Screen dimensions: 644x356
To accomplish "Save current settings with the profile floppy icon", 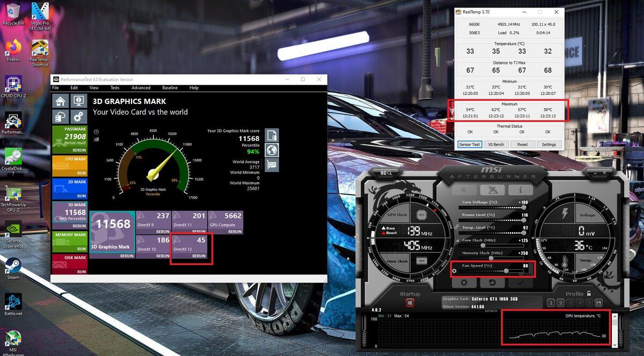I will click(x=598, y=303).
